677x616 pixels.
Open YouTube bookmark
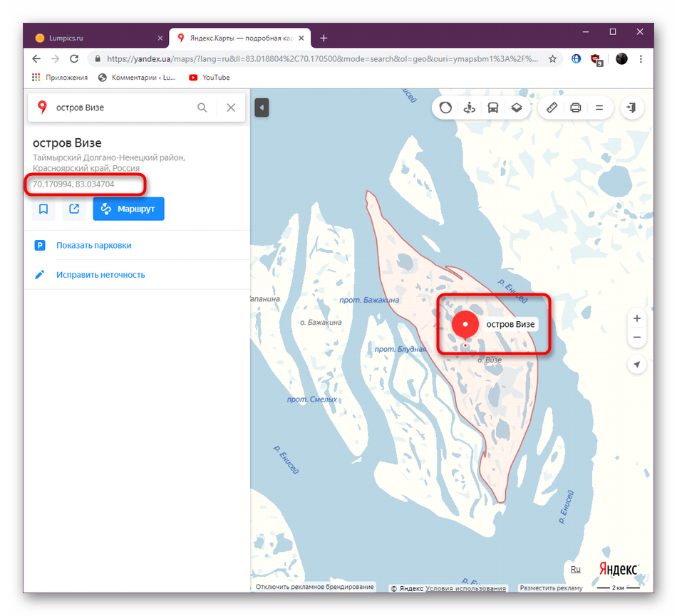210,78
